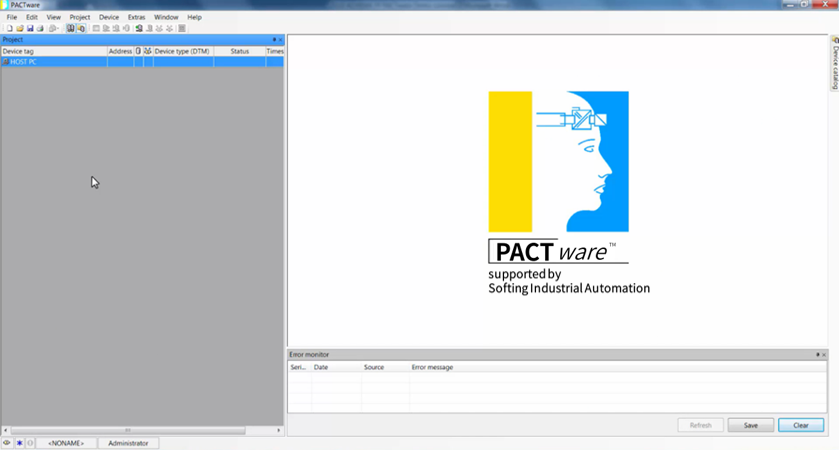Click the right scroll arrow in Project panel
This screenshot has width=839, height=450.
point(278,430)
